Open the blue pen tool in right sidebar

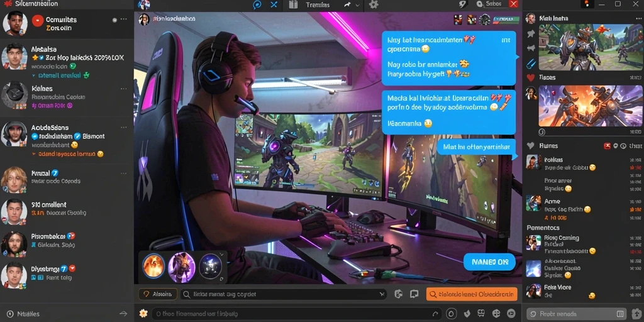tap(531, 63)
